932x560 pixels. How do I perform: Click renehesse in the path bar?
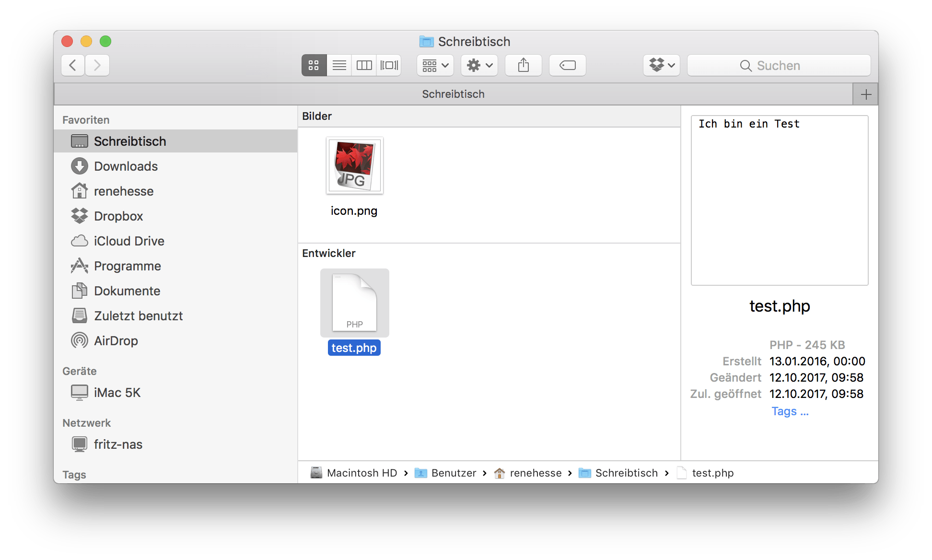pos(528,473)
